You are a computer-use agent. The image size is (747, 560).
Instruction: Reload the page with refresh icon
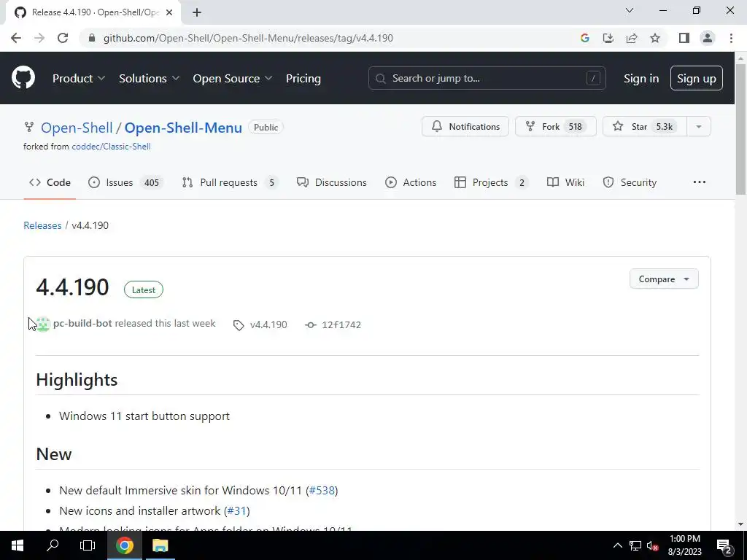(63, 38)
